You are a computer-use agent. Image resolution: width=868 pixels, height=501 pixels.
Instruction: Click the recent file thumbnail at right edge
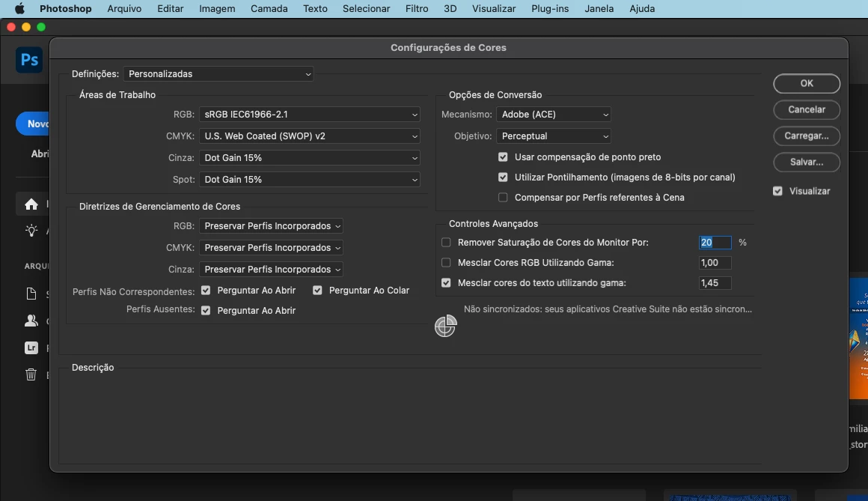(858, 338)
